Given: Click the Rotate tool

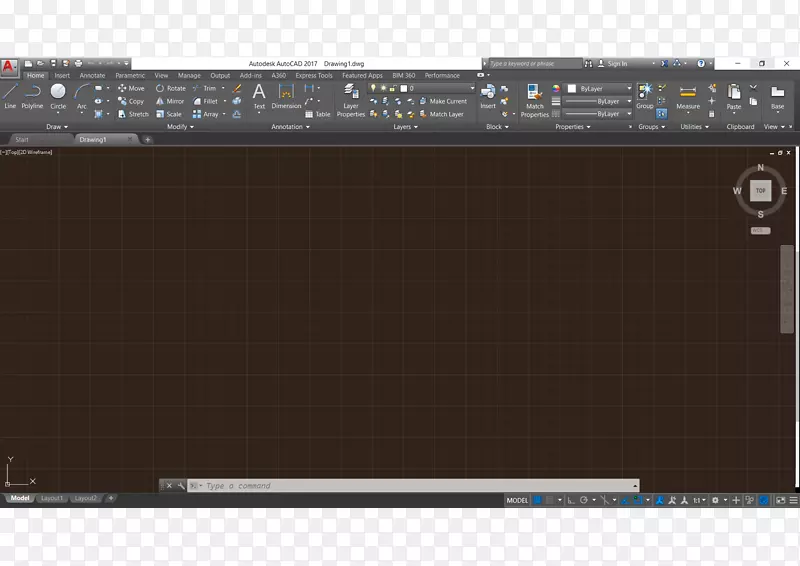Looking at the screenshot, I should click(x=171, y=88).
